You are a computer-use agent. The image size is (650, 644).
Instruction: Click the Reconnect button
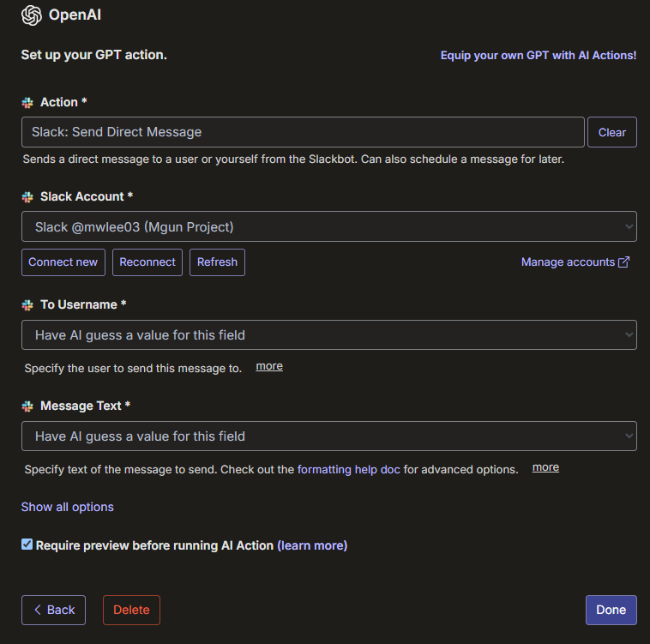(x=147, y=262)
